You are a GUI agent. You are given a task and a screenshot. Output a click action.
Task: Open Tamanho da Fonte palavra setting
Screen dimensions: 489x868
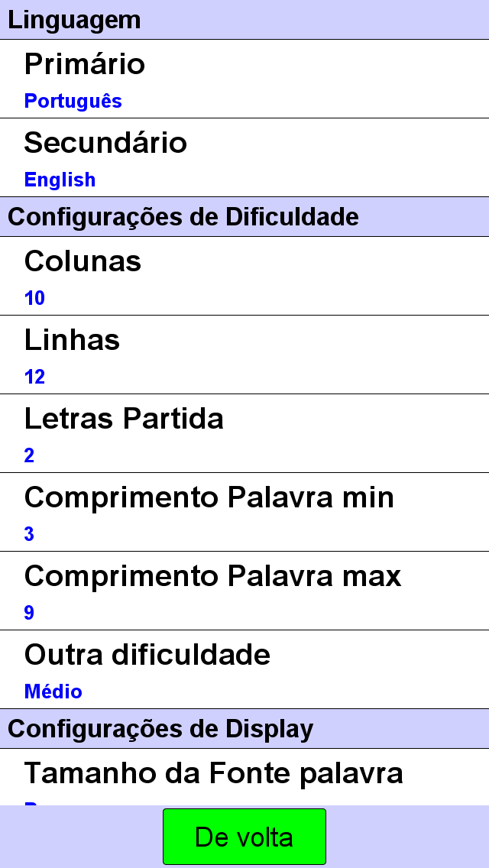click(244, 776)
